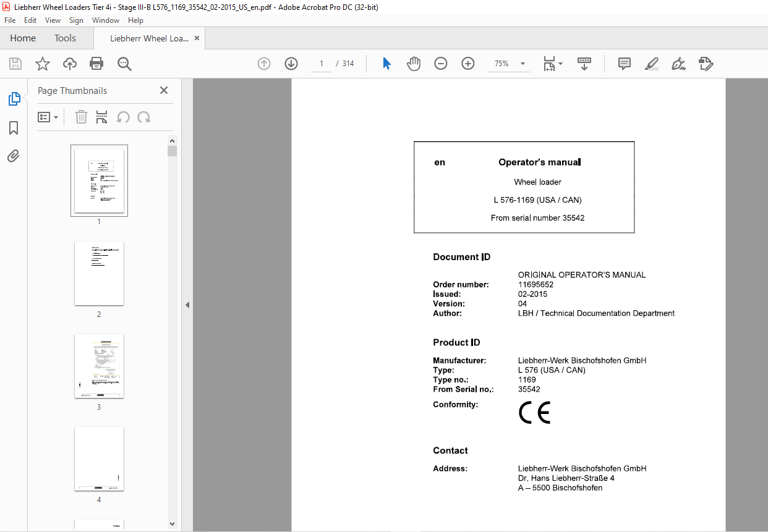This screenshot has width=768, height=532.
Task: Select page 4 thumbnail
Action: [99, 458]
